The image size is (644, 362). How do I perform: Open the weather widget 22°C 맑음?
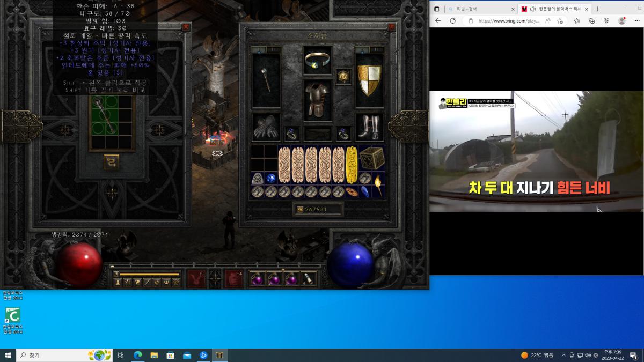(x=537, y=355)
